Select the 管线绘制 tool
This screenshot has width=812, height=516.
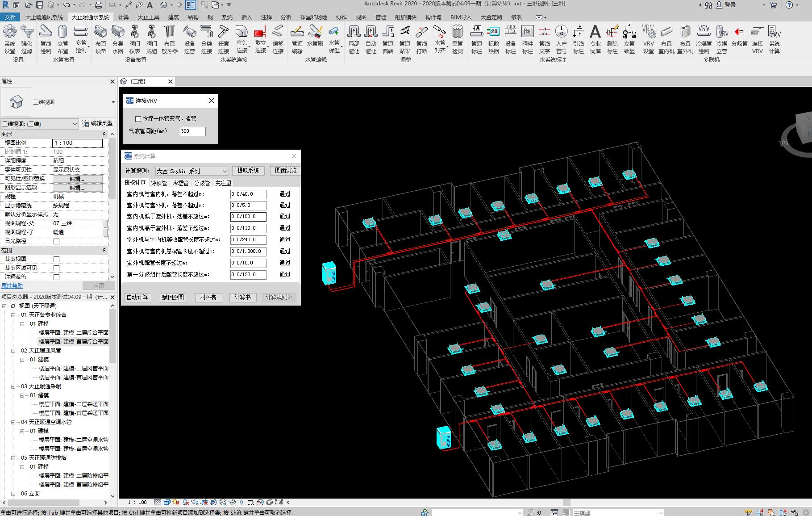[x=46, y=33]
